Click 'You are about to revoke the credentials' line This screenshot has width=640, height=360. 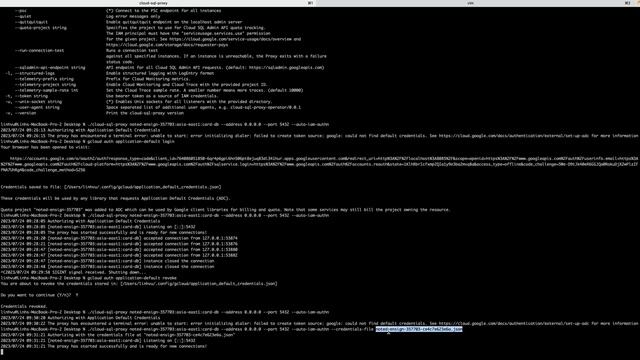[x=139, y=284]
